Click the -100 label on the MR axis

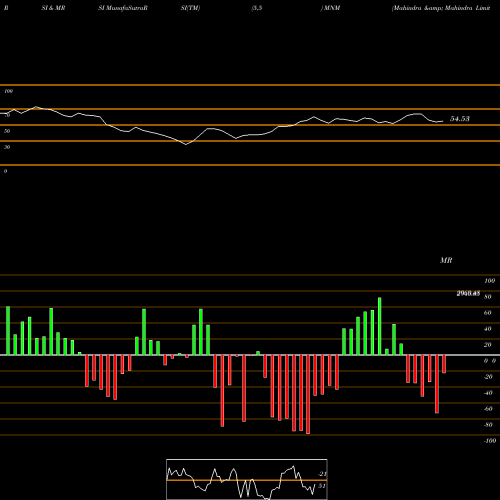(x=490, y=441)
